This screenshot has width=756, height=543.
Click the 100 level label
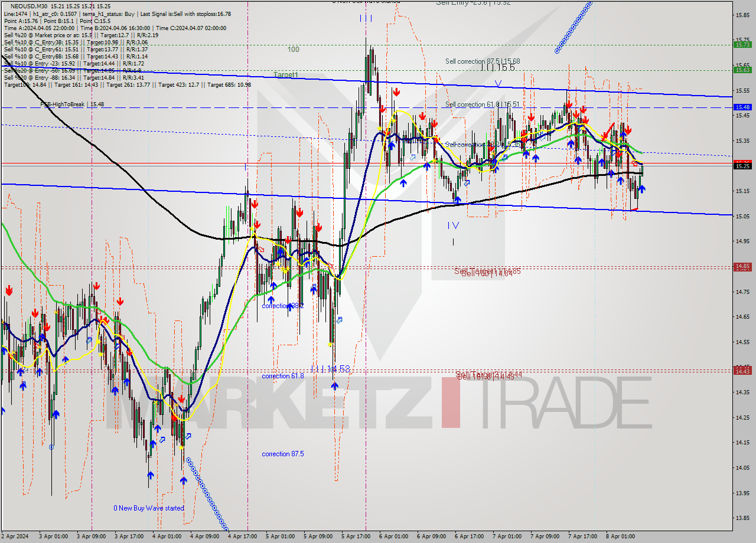294,50
